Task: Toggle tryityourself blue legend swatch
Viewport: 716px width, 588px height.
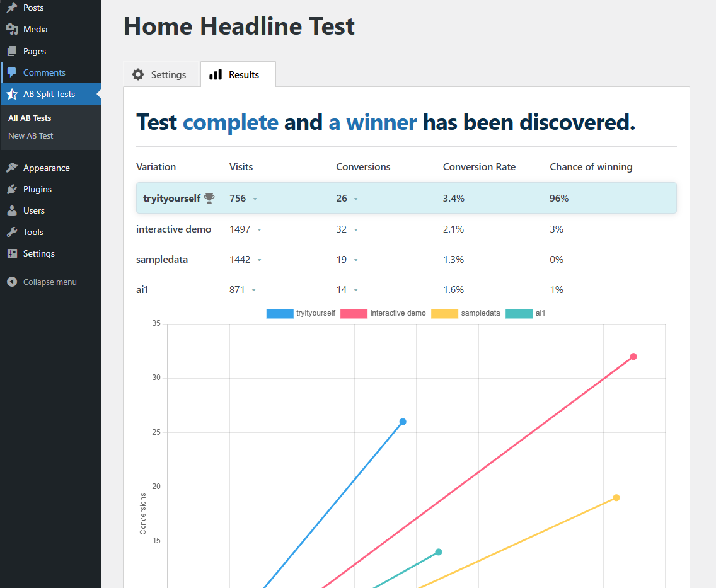Action: (279, 314)
